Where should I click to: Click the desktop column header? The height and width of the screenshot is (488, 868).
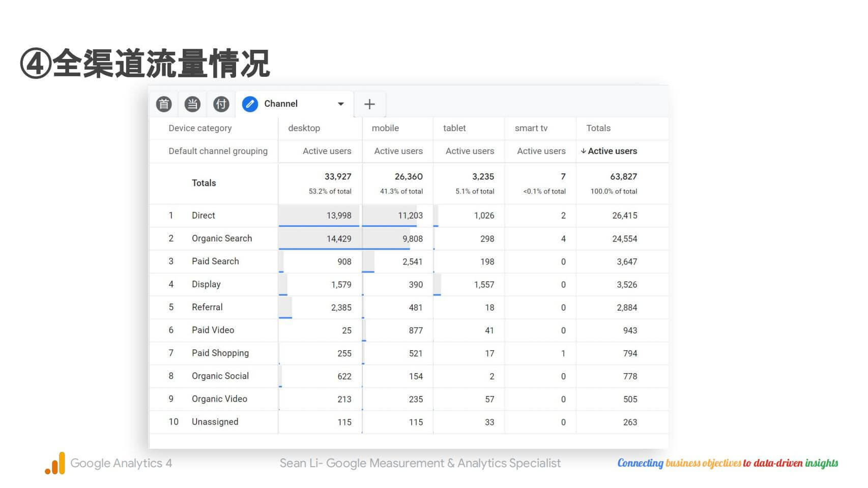pyautogui.click(x=304, y=128)
